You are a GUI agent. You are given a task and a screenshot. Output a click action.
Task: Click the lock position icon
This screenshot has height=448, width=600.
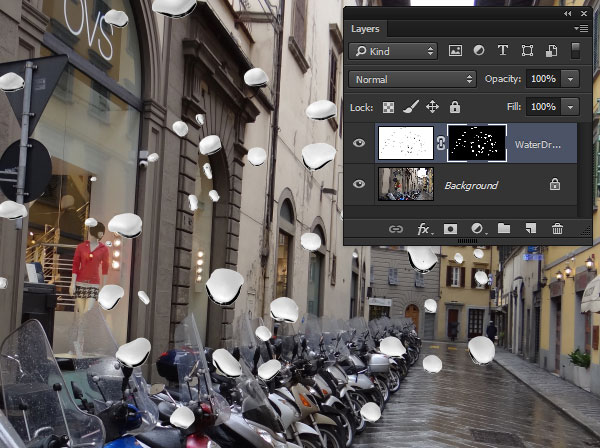pyautogui.click(x=432, y=107)
